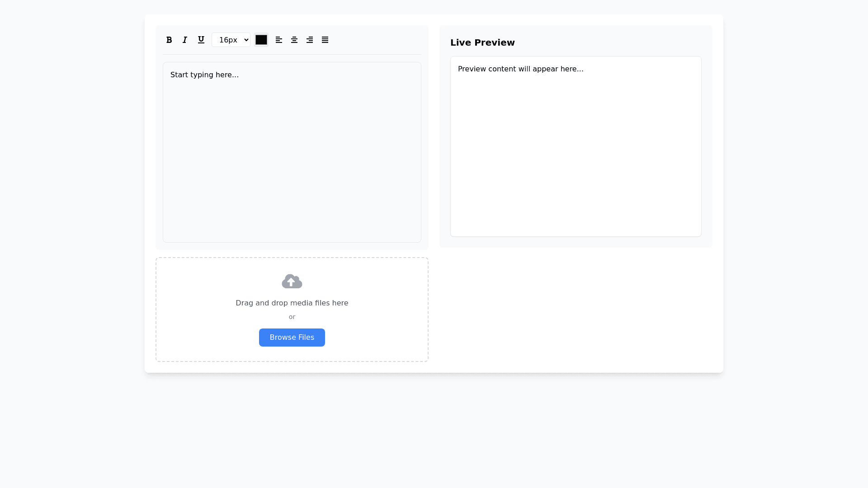
Task: Align text to the right
Action: coord(310,40)
